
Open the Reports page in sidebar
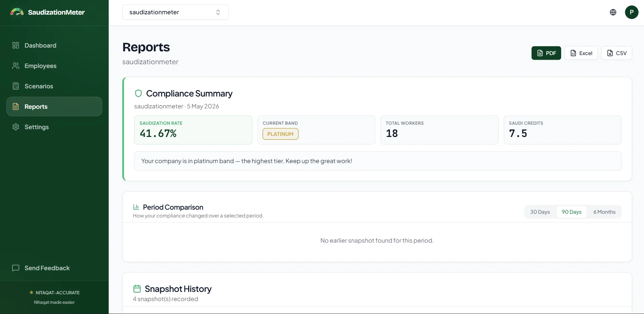coord(54,107)
